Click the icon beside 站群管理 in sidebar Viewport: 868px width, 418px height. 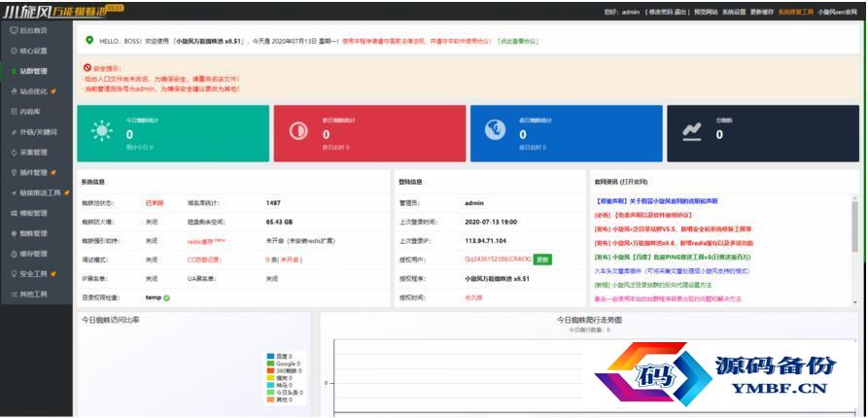coord(14,71)
